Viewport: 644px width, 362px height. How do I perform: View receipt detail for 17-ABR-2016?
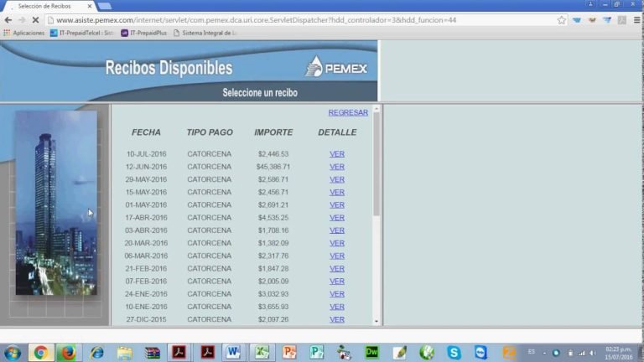click(337, 218)
